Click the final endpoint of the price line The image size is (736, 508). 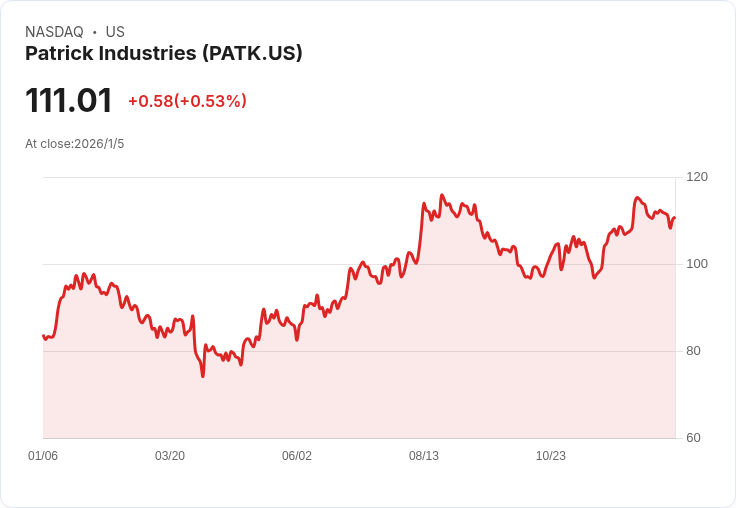click(675, 217)
